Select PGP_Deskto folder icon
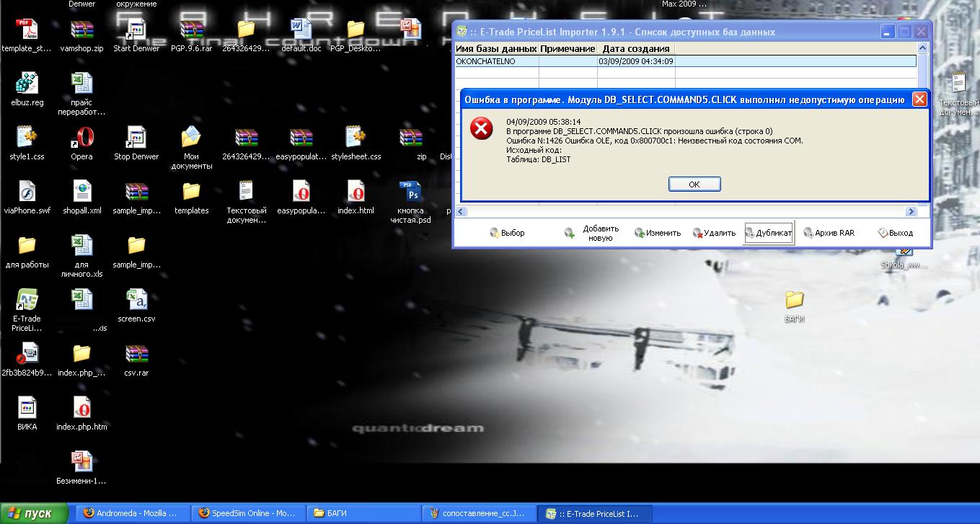 click(x=356, y=36)
